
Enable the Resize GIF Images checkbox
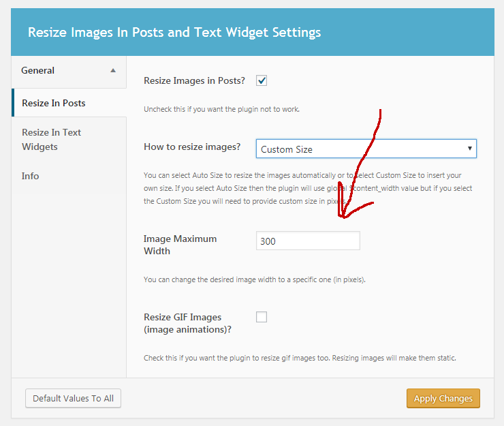point(262,317)
